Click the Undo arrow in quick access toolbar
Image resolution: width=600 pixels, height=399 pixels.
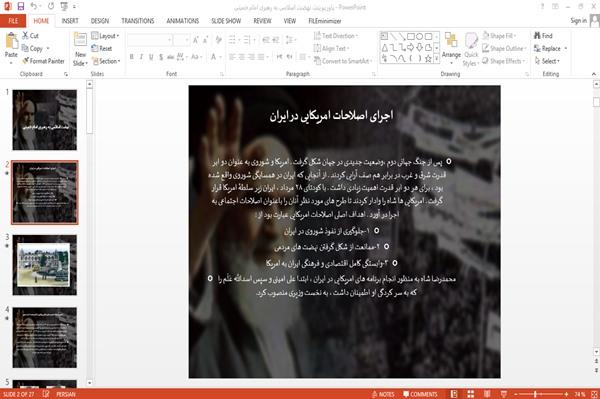[34, 7]
